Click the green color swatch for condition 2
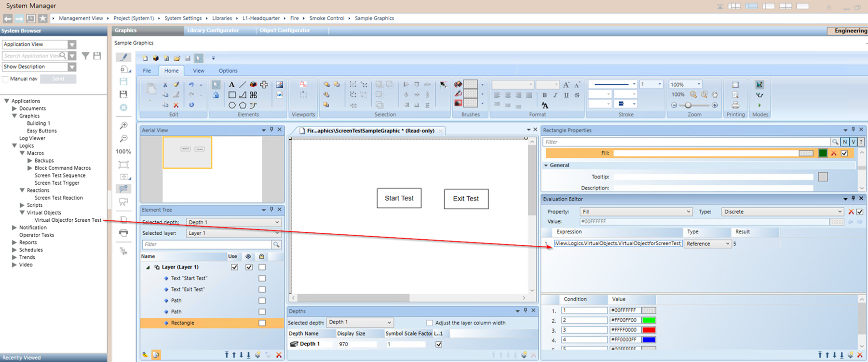This screenshot has width=868, height=362. (649, 320)
